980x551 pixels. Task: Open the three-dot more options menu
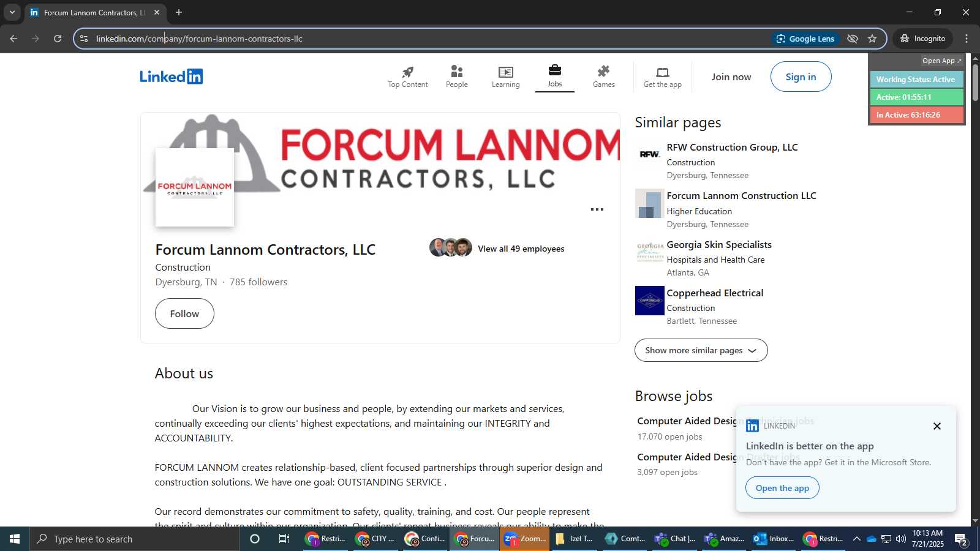point(597,209)
